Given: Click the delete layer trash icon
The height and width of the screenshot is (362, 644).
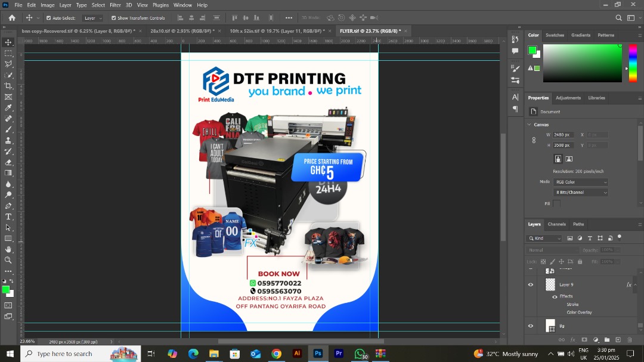Looking at the screenshot, I should pyautogui.click(x=630, y=340).
